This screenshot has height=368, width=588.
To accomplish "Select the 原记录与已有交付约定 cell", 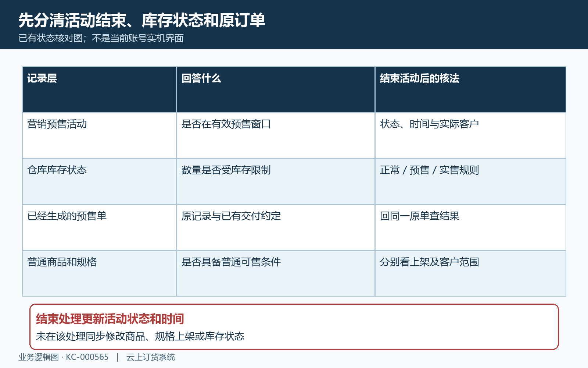I will (276, 227).
